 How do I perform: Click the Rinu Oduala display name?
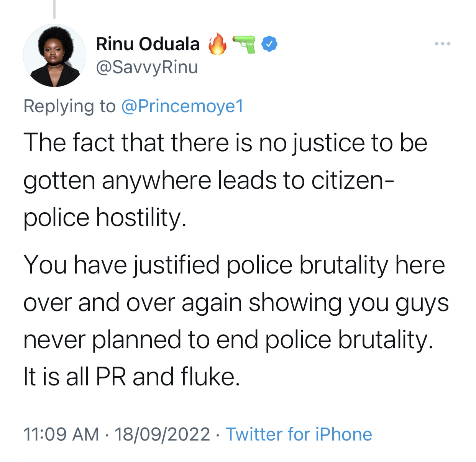[x=148, y=44]
